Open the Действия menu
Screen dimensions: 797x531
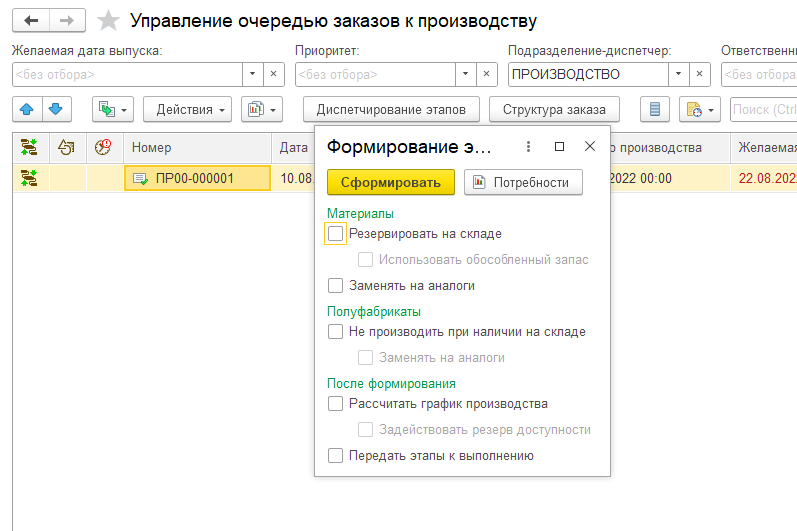tap(187, 109)
